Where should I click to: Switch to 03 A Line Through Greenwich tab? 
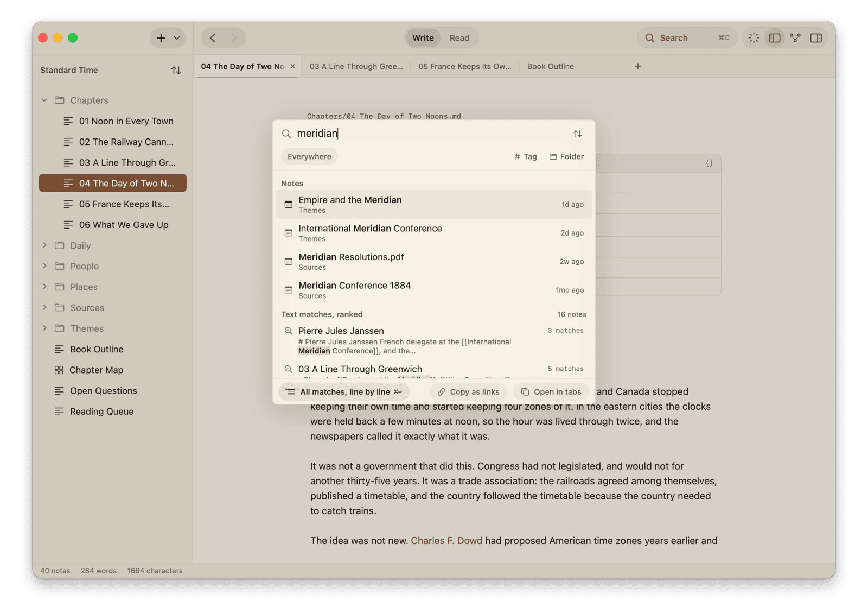click(356, 66)
